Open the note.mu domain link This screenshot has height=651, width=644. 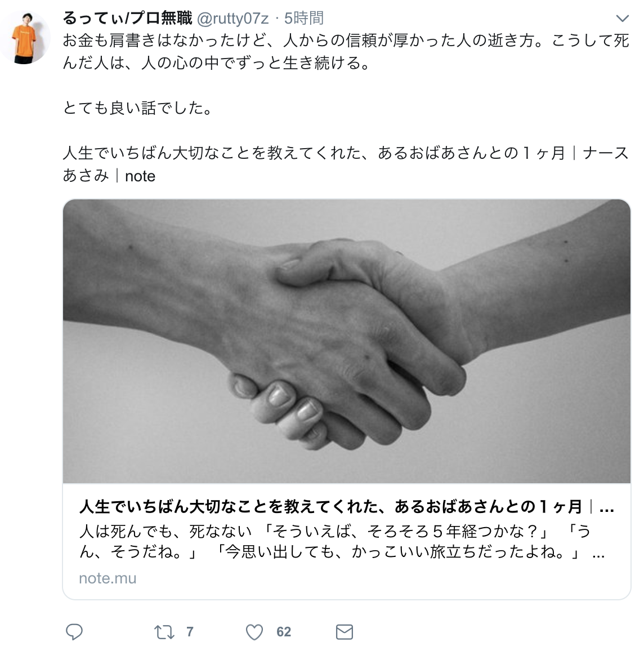pos(108,578)
